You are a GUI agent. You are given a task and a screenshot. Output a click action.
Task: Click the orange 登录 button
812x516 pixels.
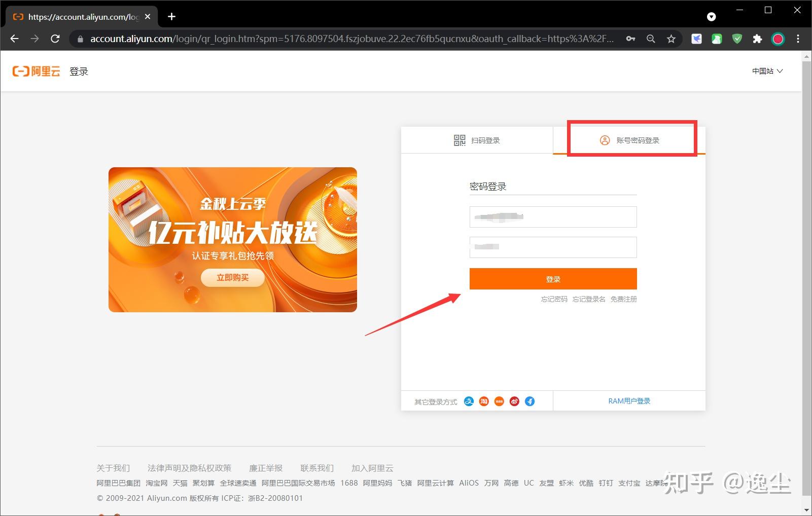click(553, 279)
